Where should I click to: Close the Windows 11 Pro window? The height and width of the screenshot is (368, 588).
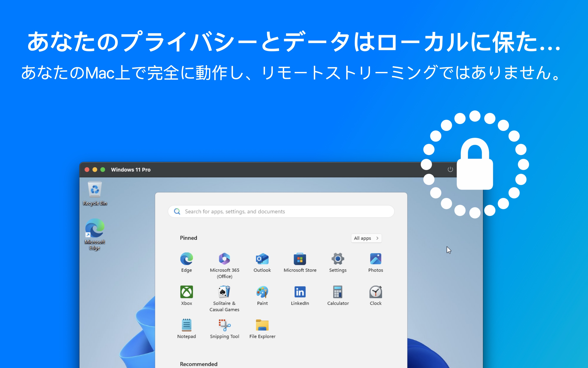87,169
